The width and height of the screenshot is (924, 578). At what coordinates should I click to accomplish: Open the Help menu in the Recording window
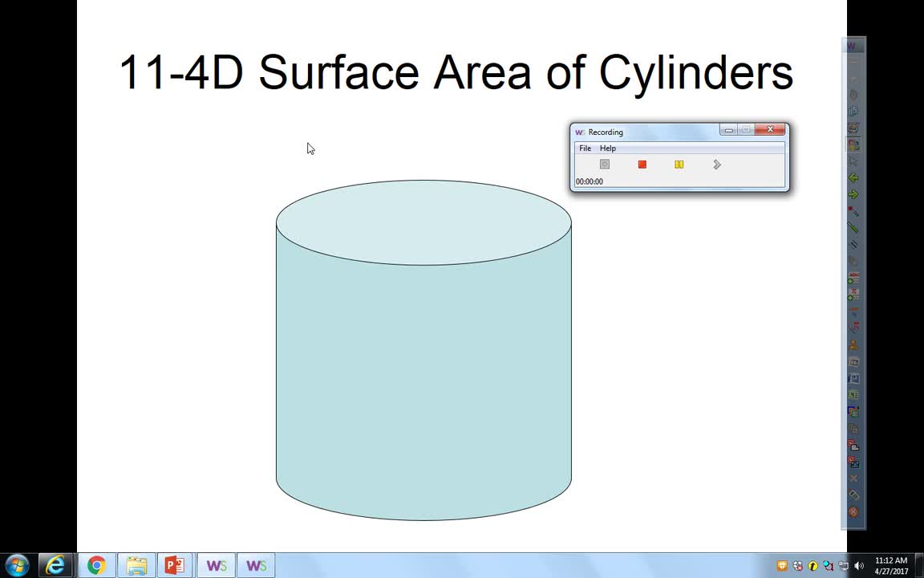click(607, 148)
